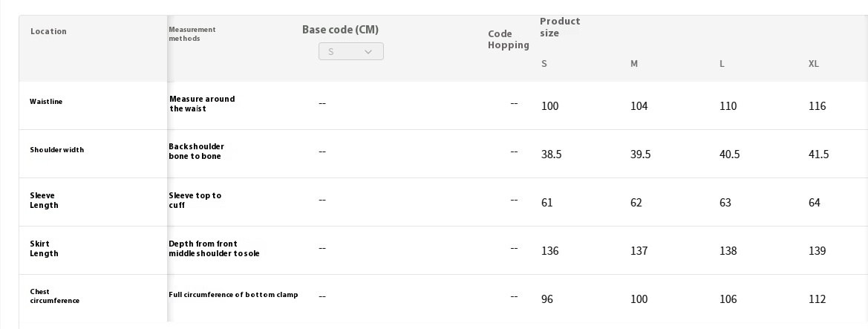Screen dimensions: 868x329
Task: Click shoulder width value 41.5 for XL
Action: [x=818, y=154]
